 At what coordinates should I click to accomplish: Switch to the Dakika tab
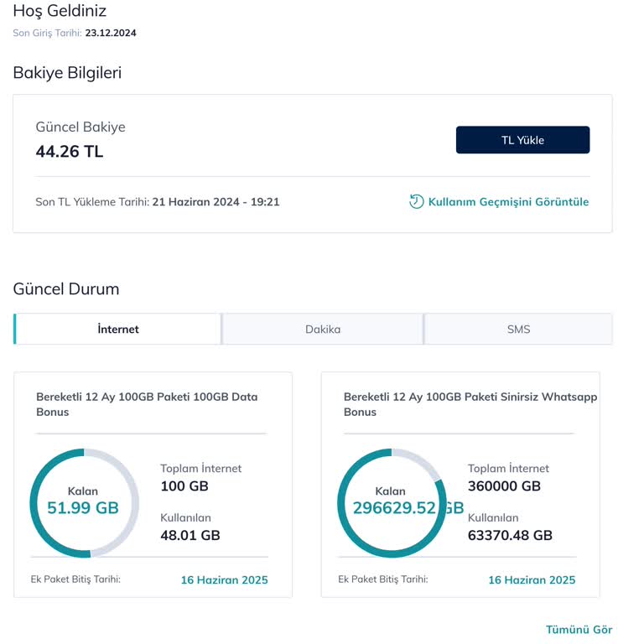pos(323,329)
